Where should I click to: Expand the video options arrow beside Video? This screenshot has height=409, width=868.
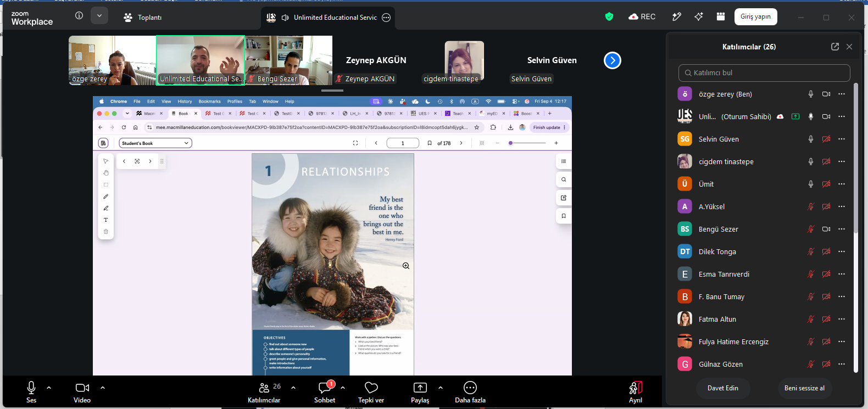click(103, 388)
